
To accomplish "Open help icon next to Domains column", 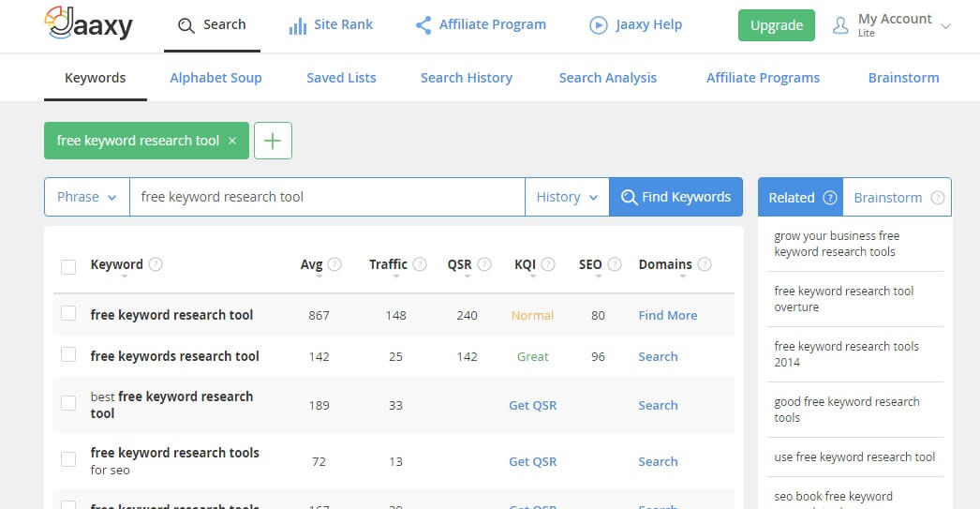I will coord(704,264).
